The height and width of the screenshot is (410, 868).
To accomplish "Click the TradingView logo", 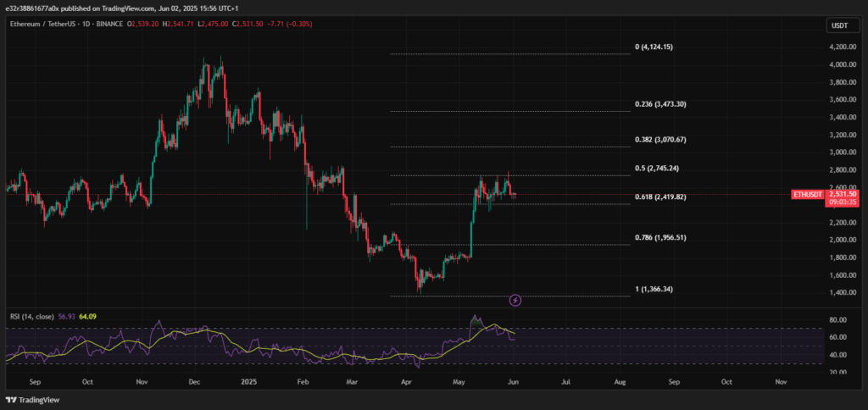I will (x=33, y=400).
